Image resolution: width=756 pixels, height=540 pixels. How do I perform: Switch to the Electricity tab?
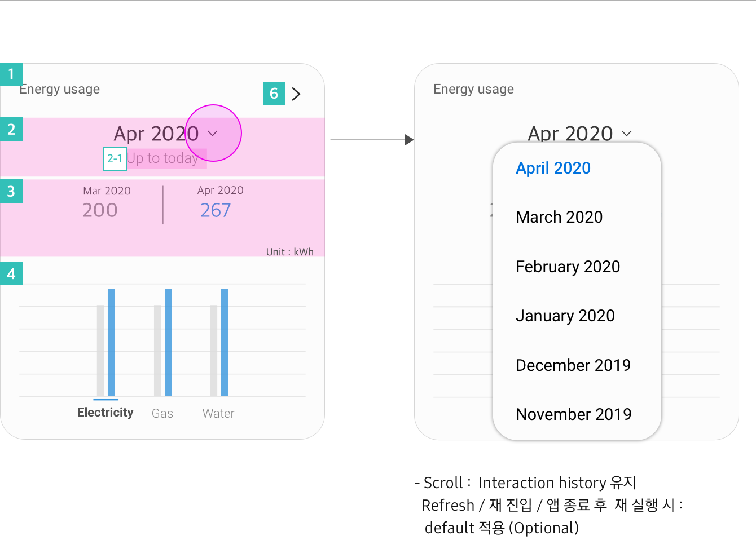point(106,413)
